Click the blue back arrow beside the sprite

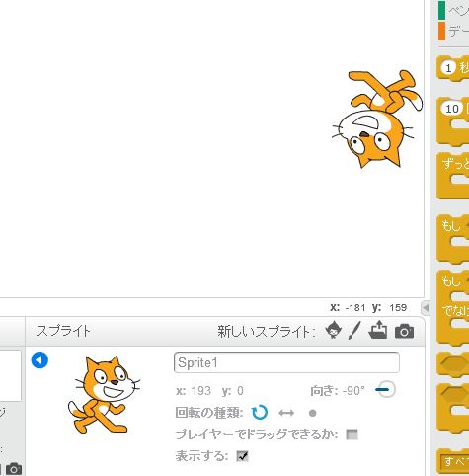click(x=39, y=359)
